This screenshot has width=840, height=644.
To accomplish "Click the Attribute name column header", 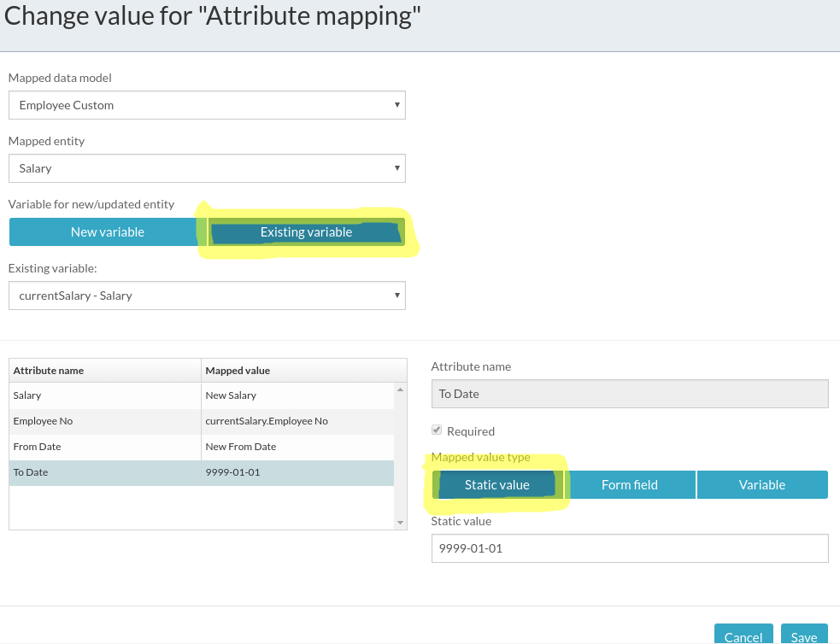I will point(105,371).
